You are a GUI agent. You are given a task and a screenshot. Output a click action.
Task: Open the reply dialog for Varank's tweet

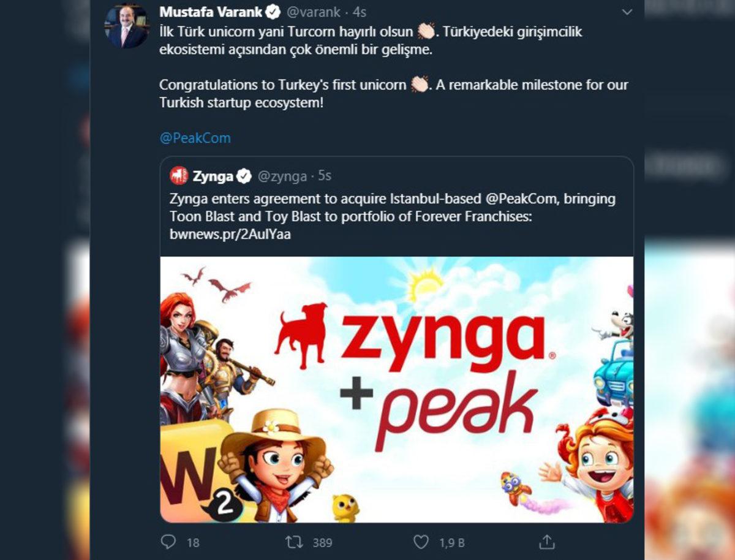168,542
